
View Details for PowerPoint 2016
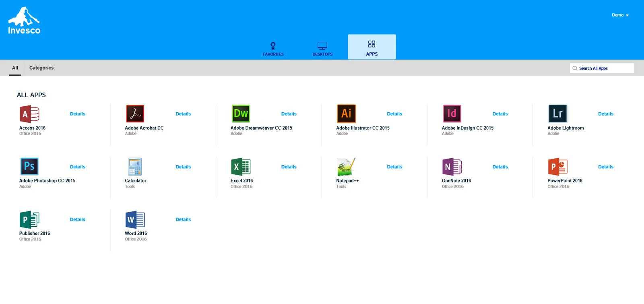point(606,167)
